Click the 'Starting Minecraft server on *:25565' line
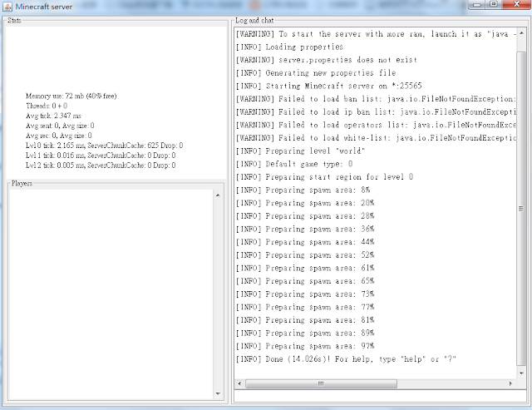532x410 pixels. [329, 86]
